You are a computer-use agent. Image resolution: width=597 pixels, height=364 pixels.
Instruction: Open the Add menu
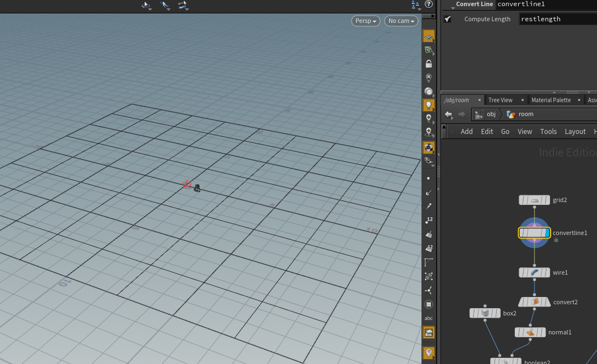click(x=466, y=132)
